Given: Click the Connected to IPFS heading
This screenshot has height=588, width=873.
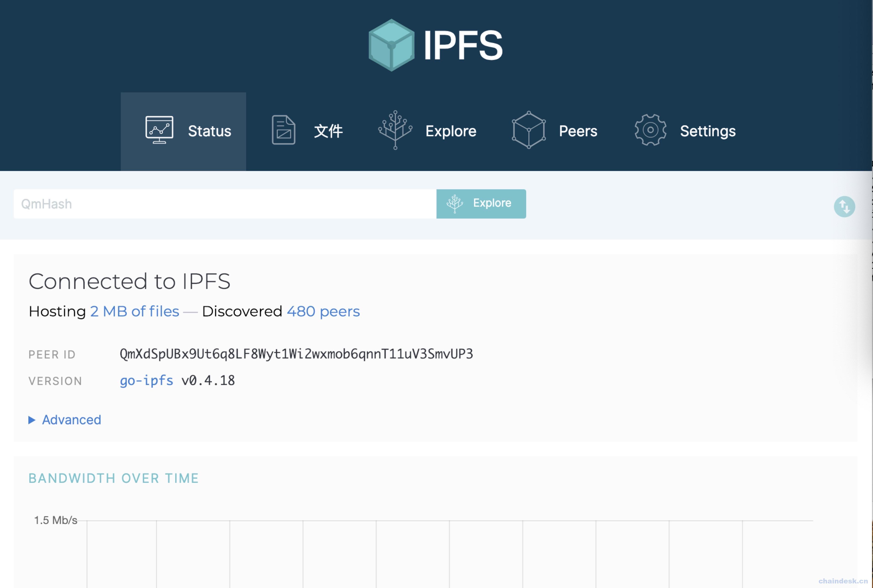Looking at the screenshot, I should click(x=129, y=281).
